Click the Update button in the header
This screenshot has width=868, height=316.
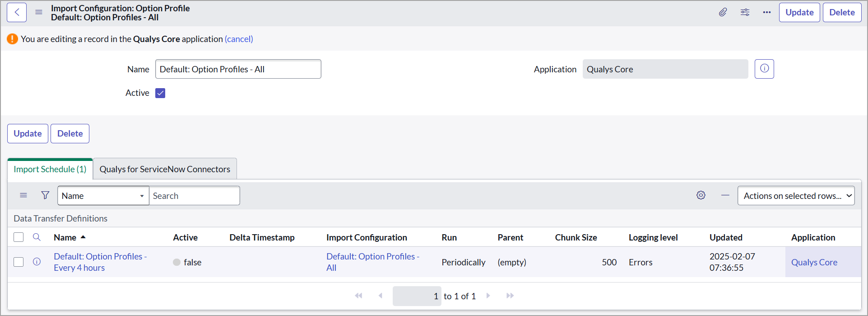[799, 13]
